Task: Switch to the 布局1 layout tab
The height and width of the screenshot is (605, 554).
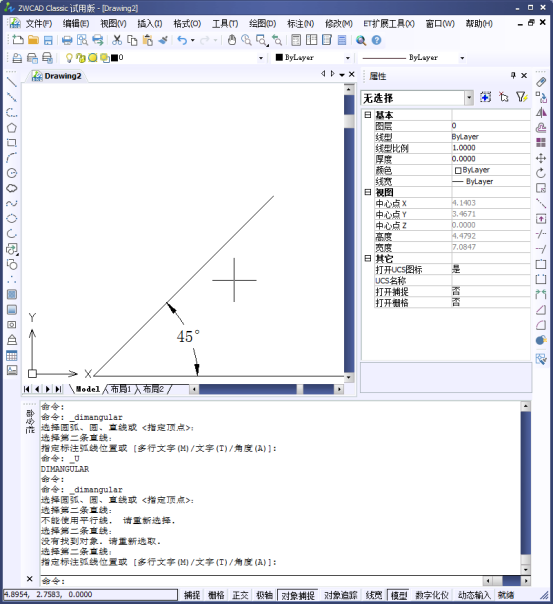Action: point(121,389)
